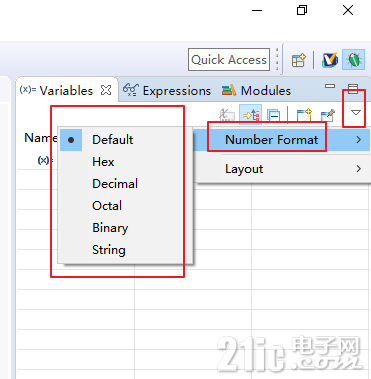Close the Variables tab with its X
The width and height of the screenshot is (371, 379).
pos(106,90)
